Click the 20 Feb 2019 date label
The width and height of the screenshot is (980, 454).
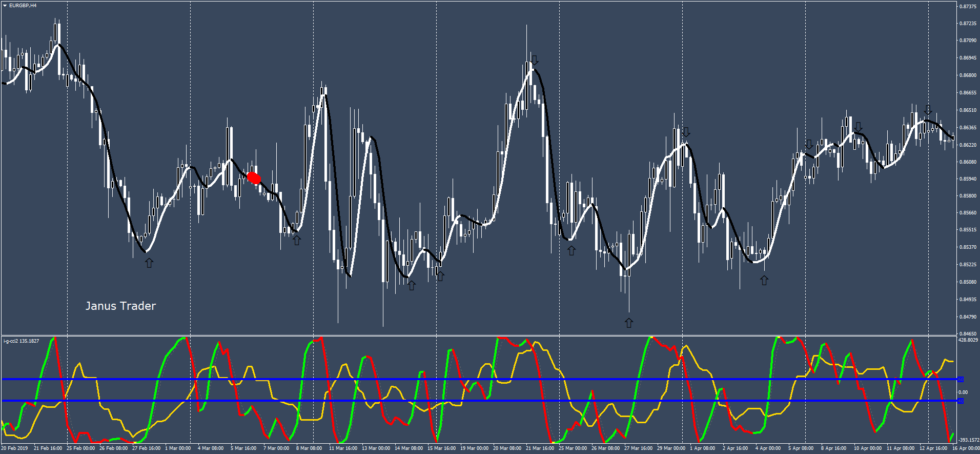point(14,448)
